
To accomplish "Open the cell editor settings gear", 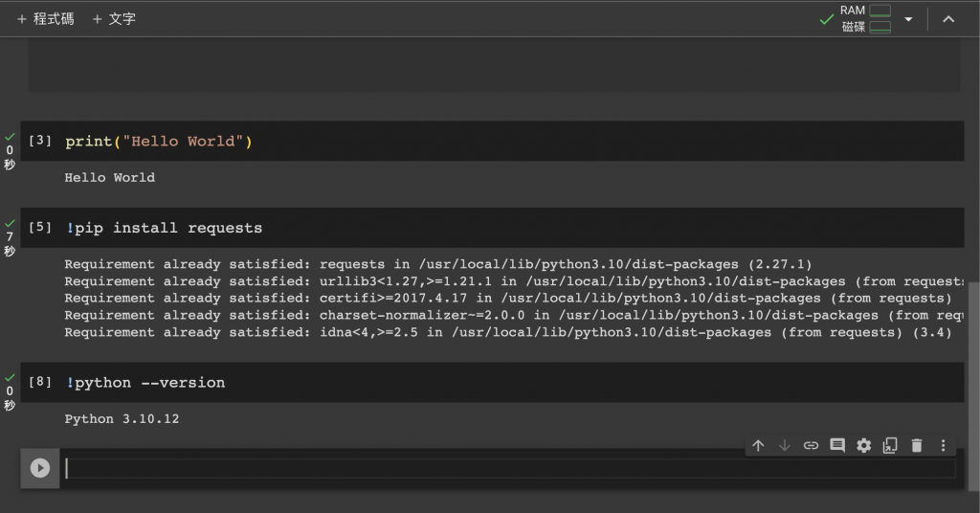I will pos(864,445).
